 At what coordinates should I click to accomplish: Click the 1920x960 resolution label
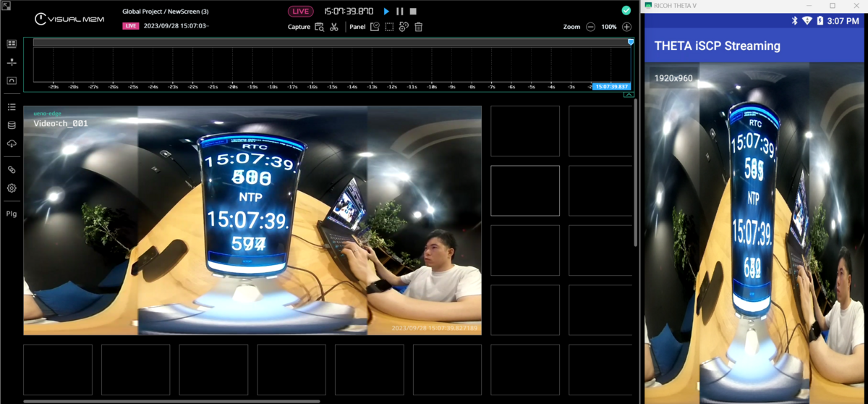click(673, 77)
